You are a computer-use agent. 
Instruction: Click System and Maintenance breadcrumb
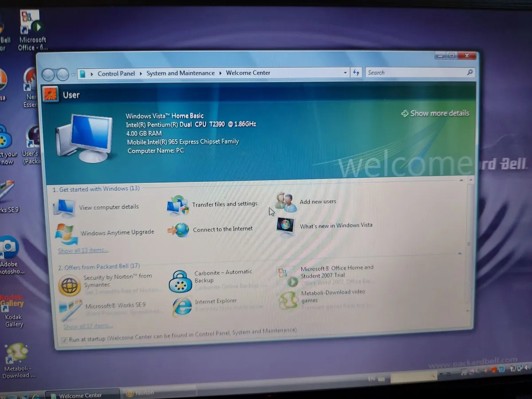180,73
